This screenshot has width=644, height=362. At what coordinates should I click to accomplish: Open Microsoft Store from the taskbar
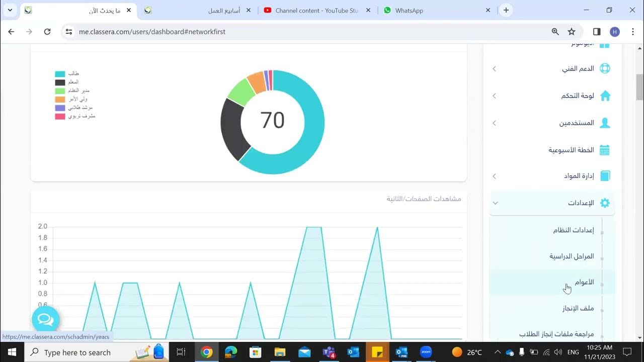pyautogui.click(x=256, y=352)
